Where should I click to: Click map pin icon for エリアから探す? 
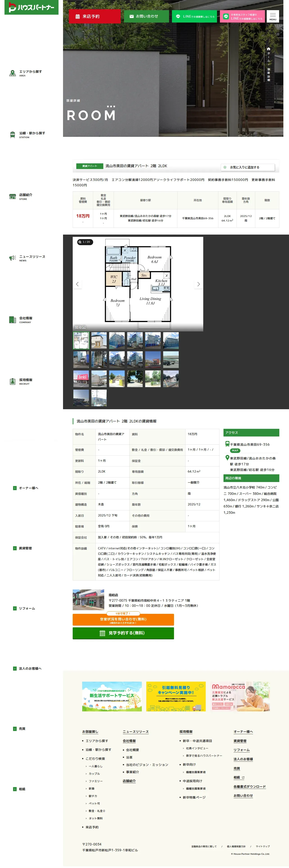(12, 73)
